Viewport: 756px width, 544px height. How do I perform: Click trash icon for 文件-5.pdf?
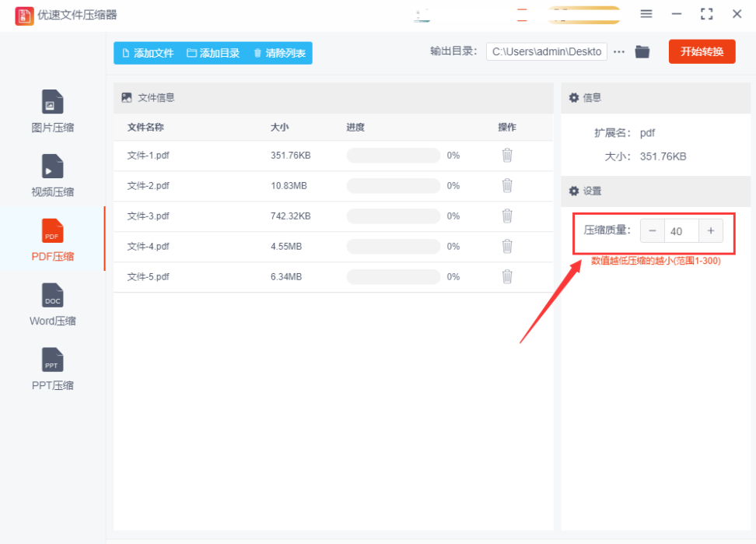point(507,276)
